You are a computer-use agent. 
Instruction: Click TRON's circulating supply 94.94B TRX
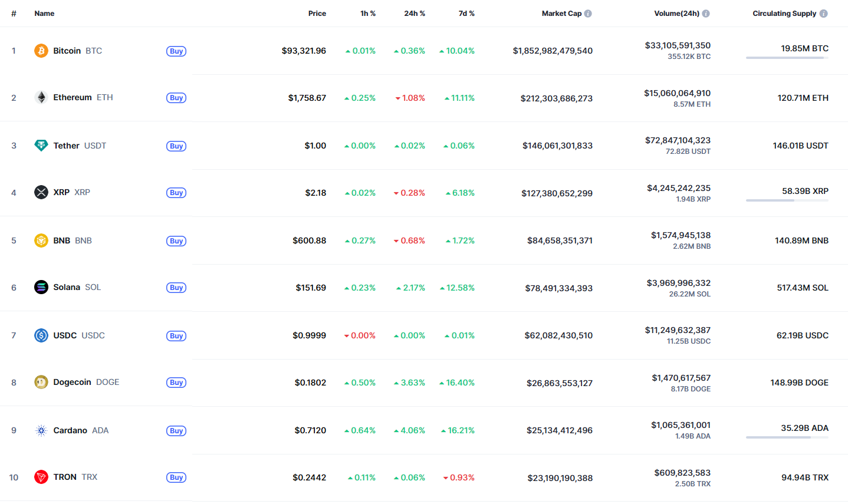pos(805,477)
